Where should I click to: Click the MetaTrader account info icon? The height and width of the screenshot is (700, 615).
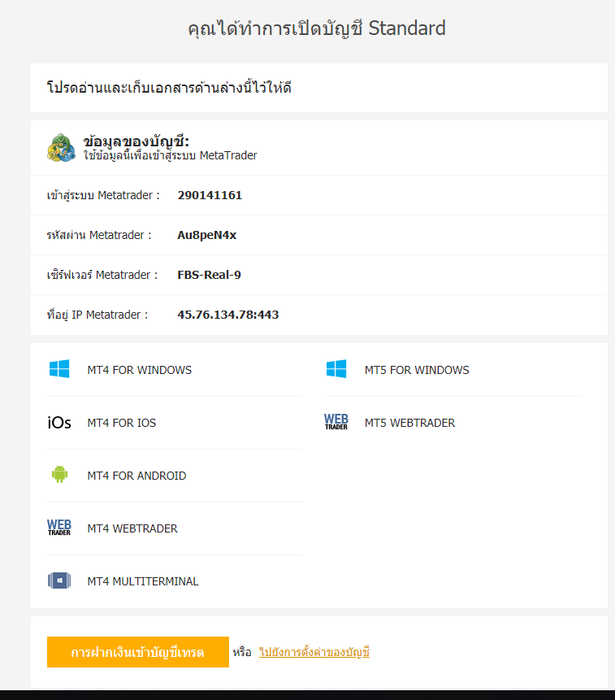[61, 148]
